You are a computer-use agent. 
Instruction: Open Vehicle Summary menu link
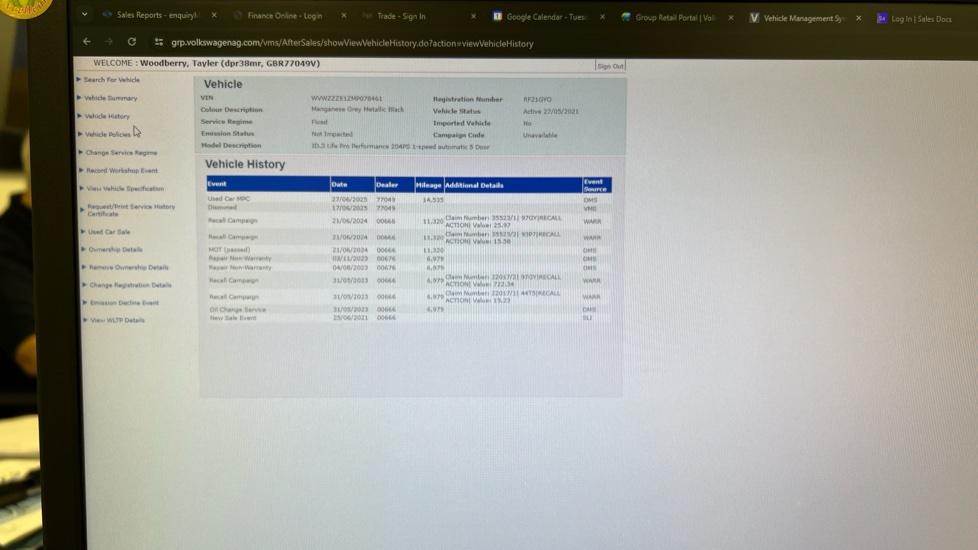coord(110,98)
